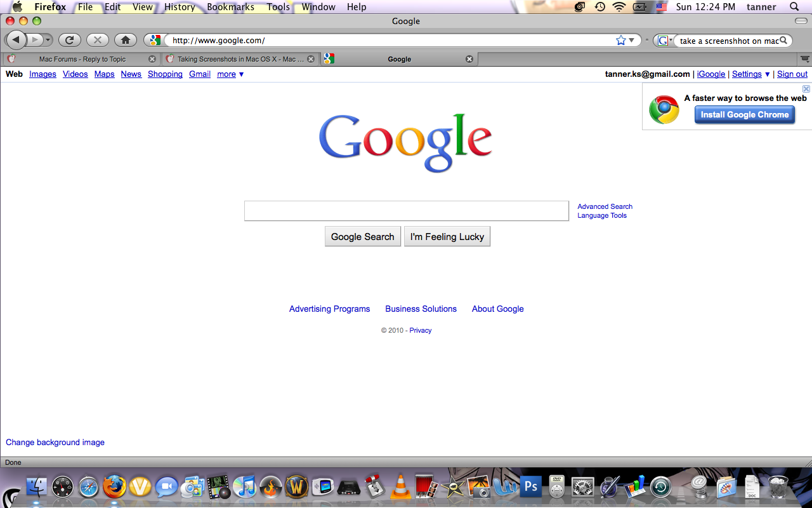Open the tanner user menu
This screenshot has height=508, width=812.
(761, 7)
